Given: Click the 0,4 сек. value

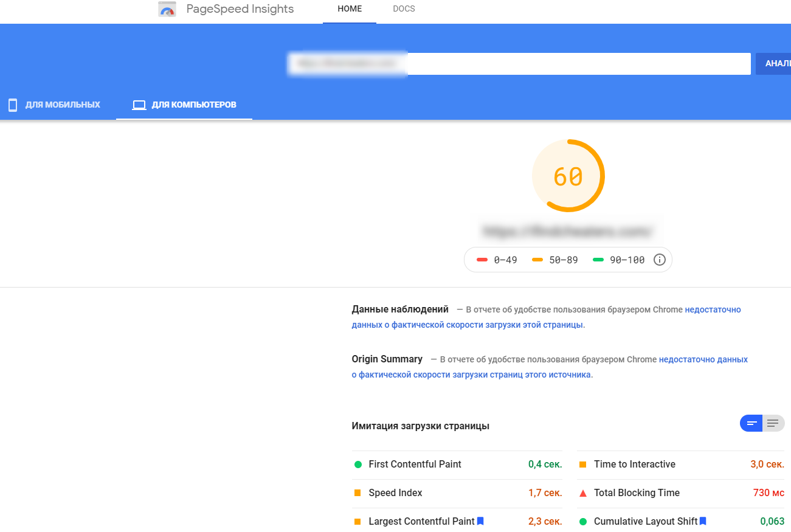Looking at the screenshot, I should click(545, 464).
